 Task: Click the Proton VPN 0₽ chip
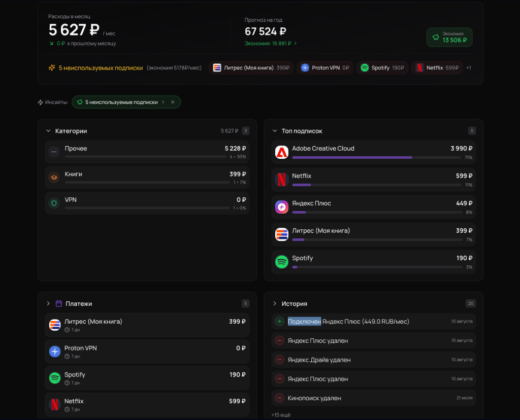[x=324, y=67]
